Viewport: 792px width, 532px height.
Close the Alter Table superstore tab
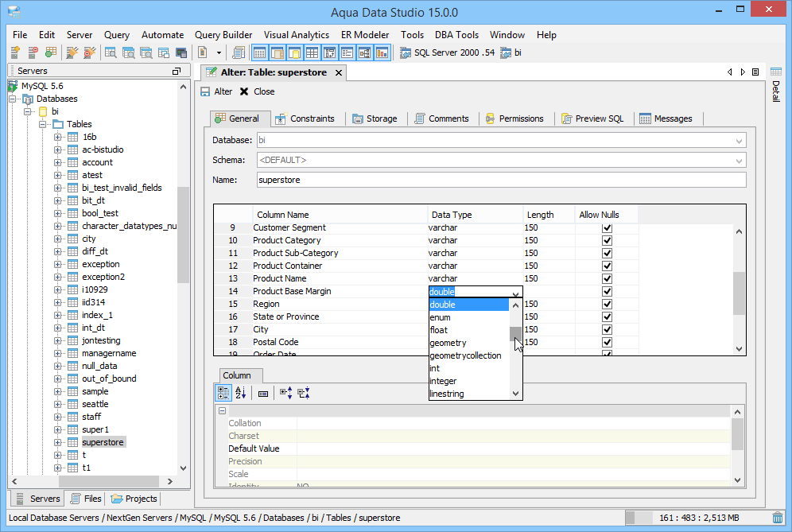(339, 72)
